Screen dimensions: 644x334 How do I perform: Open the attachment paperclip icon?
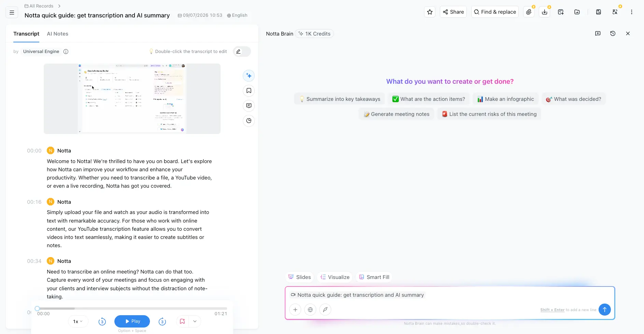[529, 12]
